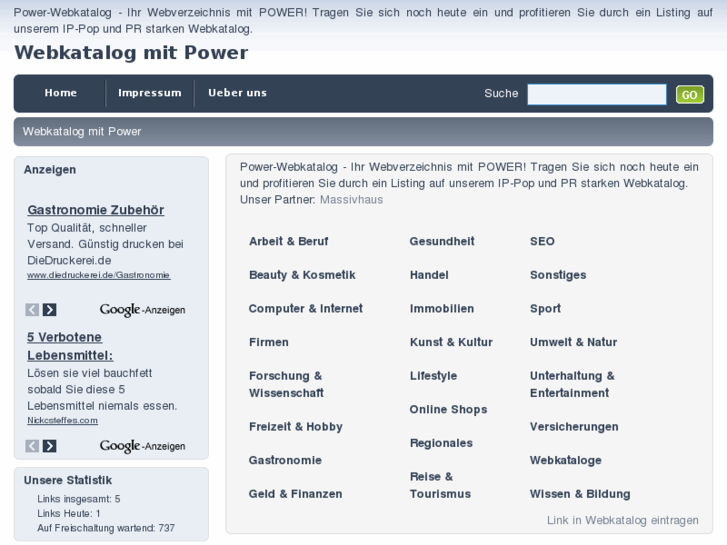The image size is (727, 545).
Task: Open the Impressum menu item
Action: coord(150,93)
